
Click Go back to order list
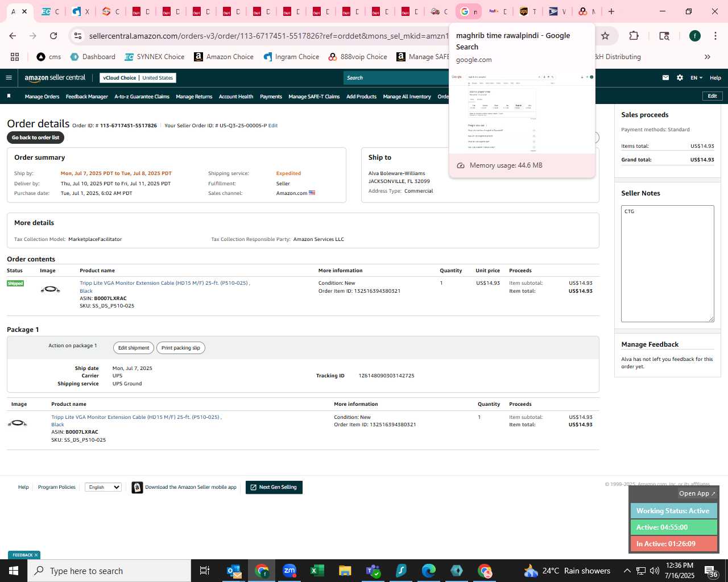click(36, 138)
